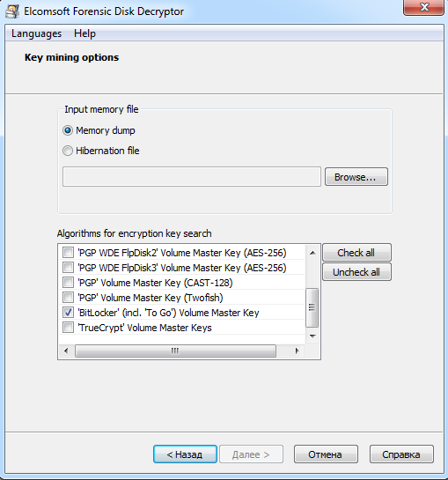This screenshot has width=448, height=480.
Task: Select the Hibernation file radio option
Action: click(68, 151)
